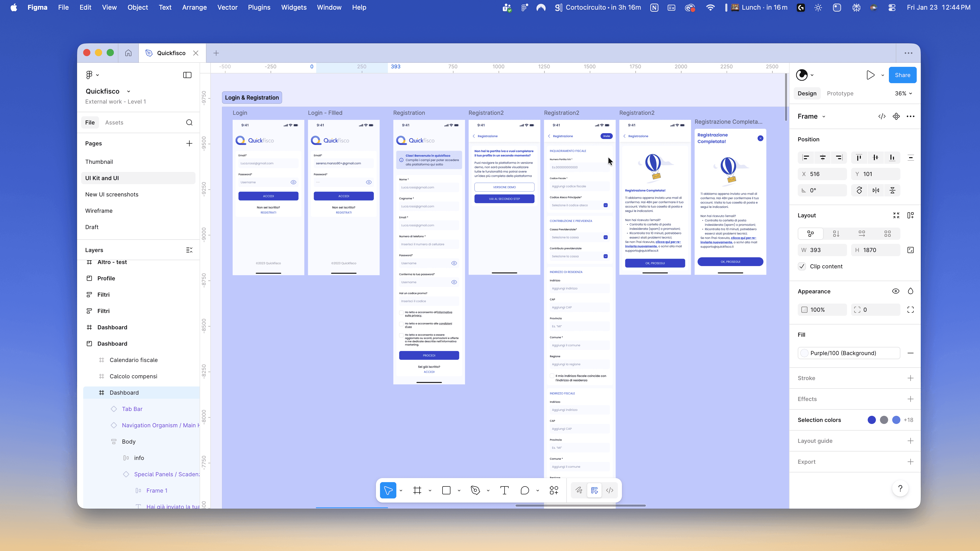This screenshot has width=980, height=551.
Task: Select the Text tool
Action: click(505, 491)
